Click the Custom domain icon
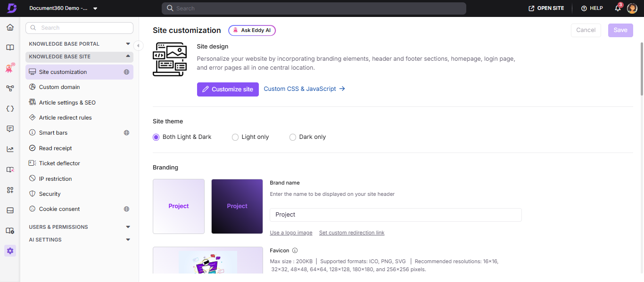Image resolution: width=644 pixels, height=282 pixels. pyautogui.click(x=33, y=87)
